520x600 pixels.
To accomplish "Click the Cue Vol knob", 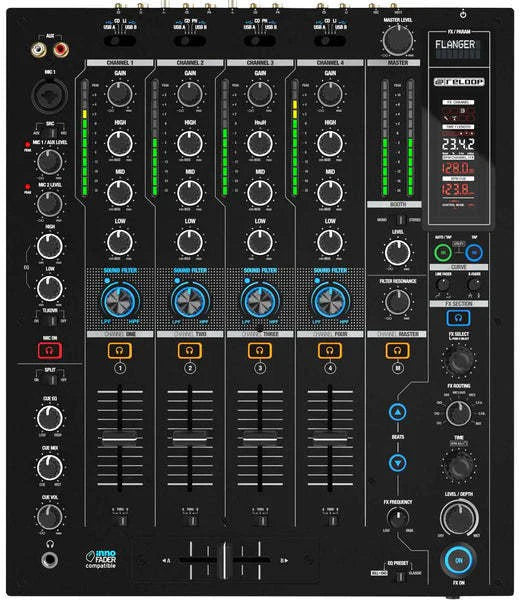I will tap(50, 517).
